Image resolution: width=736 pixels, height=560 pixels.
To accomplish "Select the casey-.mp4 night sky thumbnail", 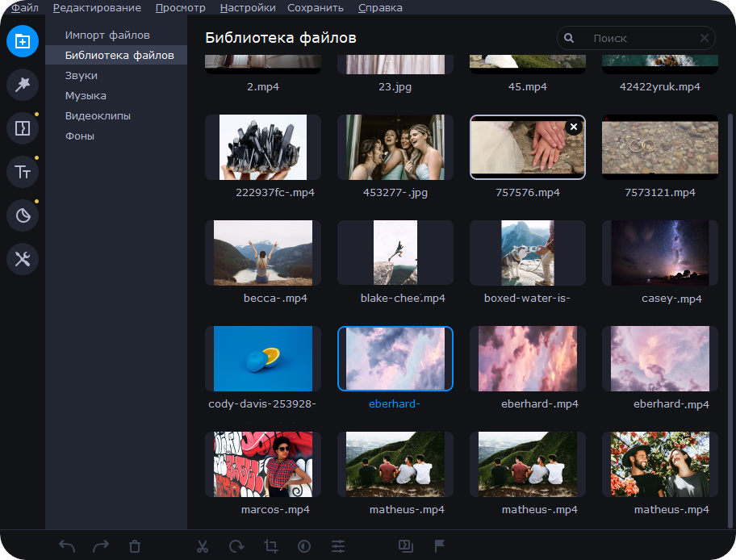I will pos(660,253).
